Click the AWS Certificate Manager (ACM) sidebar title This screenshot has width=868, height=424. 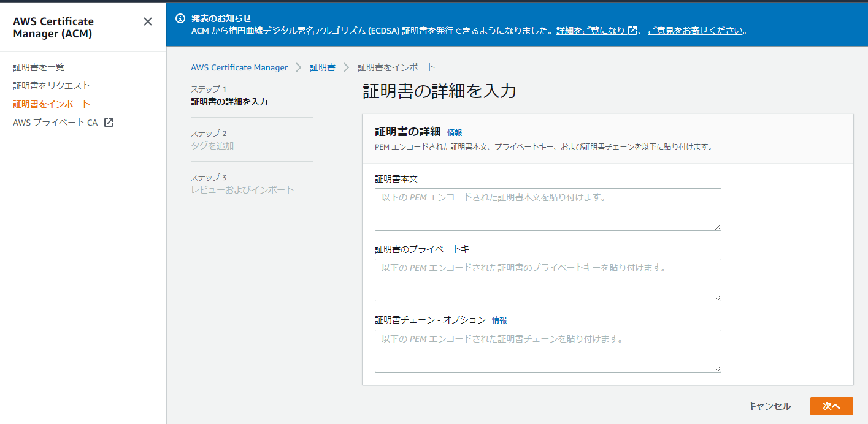tap(53, 28)
